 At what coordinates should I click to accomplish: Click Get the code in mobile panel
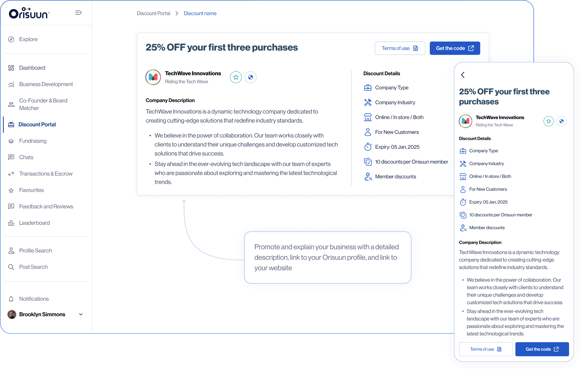(x=542, y=349)
